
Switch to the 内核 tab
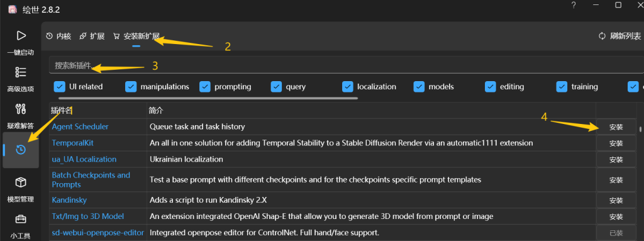(58, 36)
